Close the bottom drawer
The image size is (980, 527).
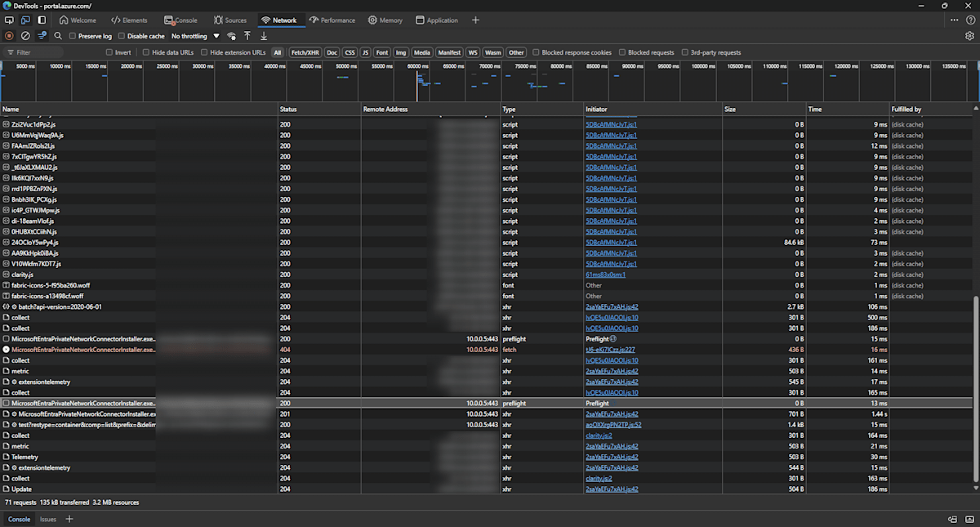coord(969,519)
